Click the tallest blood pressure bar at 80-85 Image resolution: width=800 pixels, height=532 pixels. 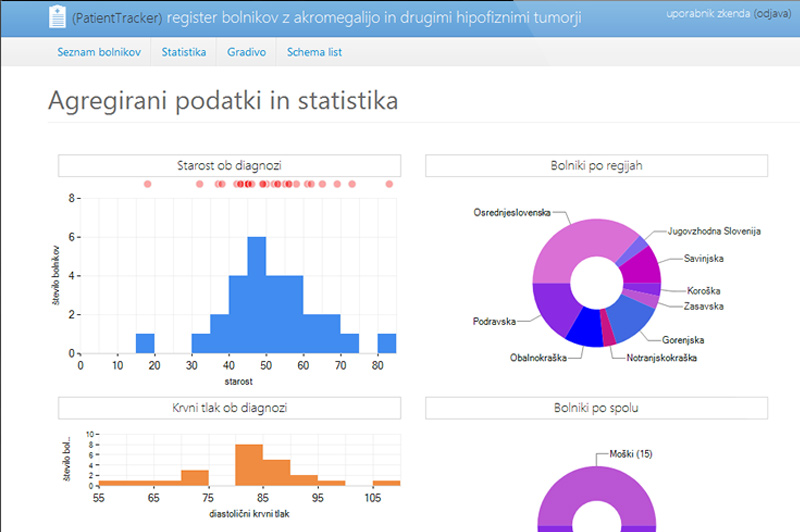click(249, 465)
